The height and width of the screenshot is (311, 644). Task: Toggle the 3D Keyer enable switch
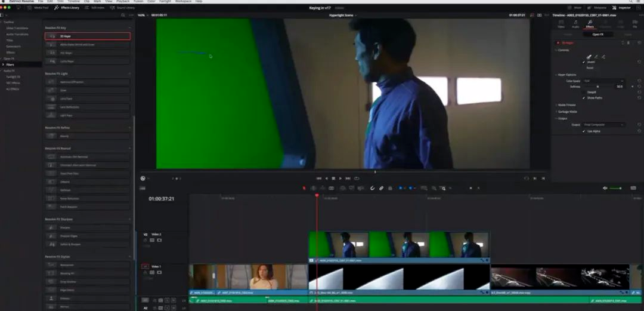[x=558, y=43]
